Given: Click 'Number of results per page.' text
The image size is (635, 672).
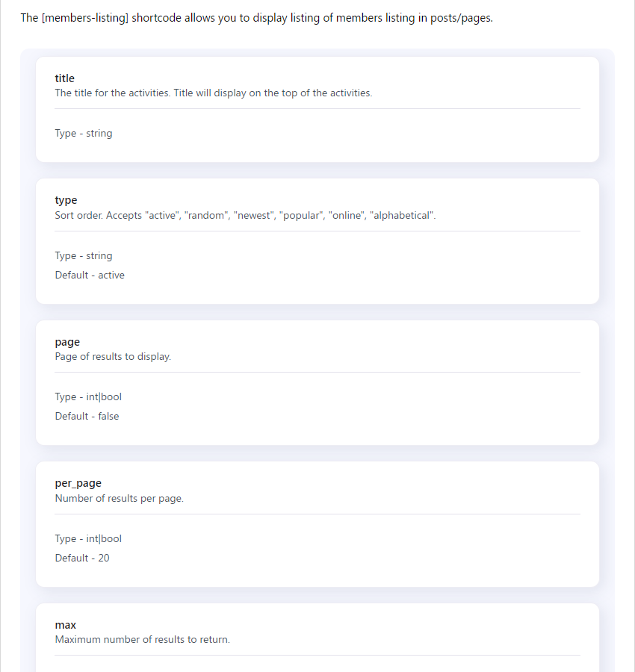Looking at the screenshot, I should (x=120, y=499).
